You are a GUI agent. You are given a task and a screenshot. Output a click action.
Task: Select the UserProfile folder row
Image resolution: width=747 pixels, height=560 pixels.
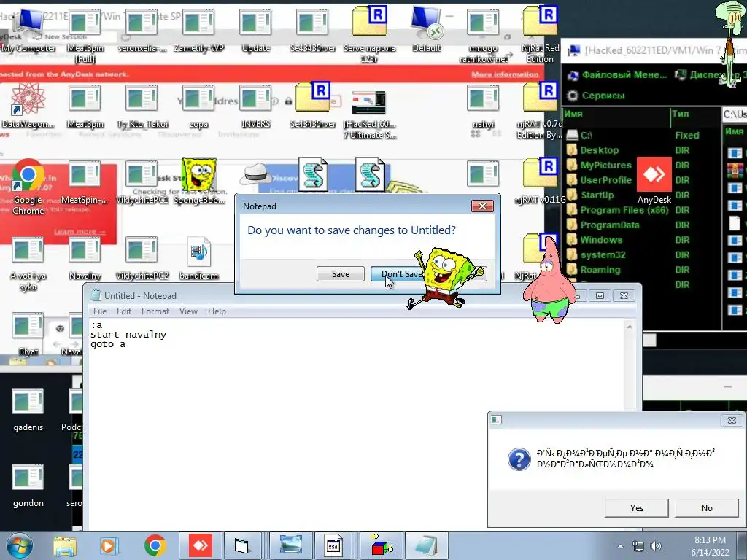click(x=641, y=180)
